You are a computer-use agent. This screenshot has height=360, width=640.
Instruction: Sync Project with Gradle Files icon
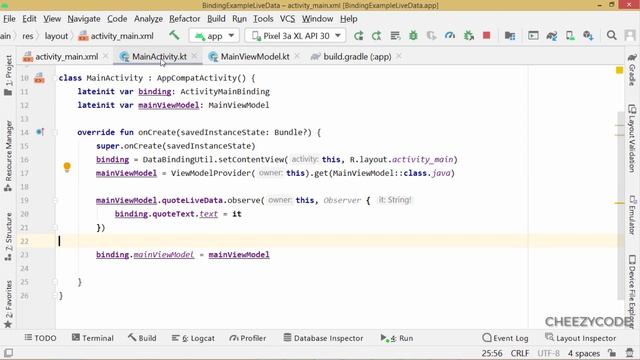click(x=552, y=36)
